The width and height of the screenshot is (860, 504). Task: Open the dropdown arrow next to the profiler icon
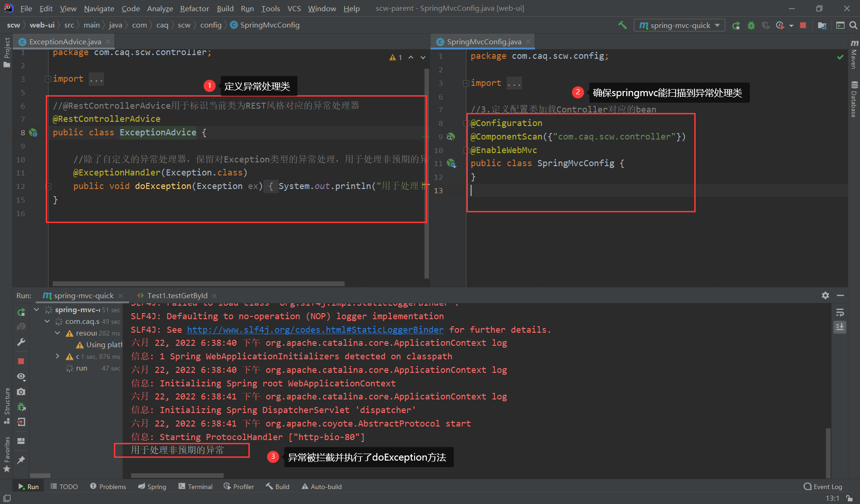pyautogui.click(x=791, y=26)
